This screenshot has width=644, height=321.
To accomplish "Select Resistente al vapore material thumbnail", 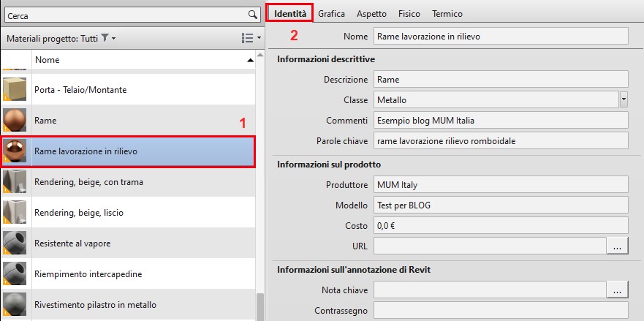I will click(x=15, y=243).
